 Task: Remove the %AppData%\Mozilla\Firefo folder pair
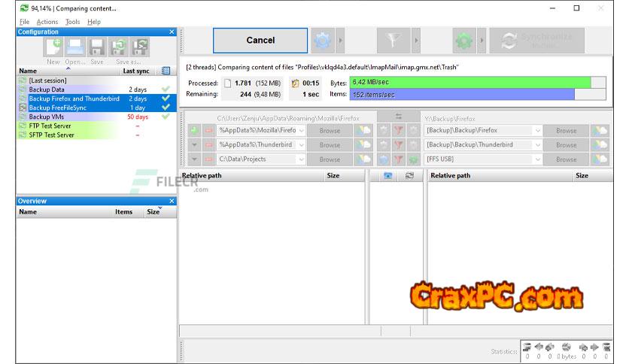click(x=208, y=130)
